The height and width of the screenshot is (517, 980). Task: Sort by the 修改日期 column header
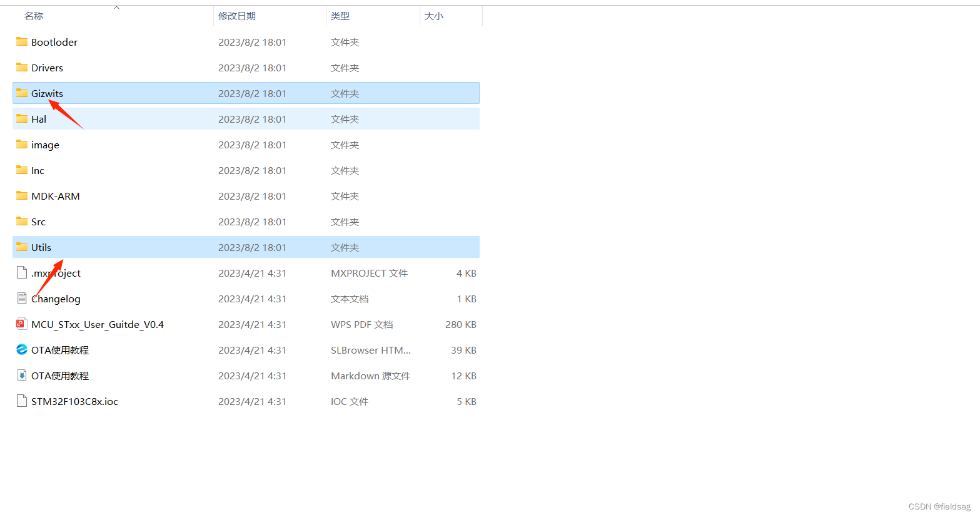(x=237, y=16)
